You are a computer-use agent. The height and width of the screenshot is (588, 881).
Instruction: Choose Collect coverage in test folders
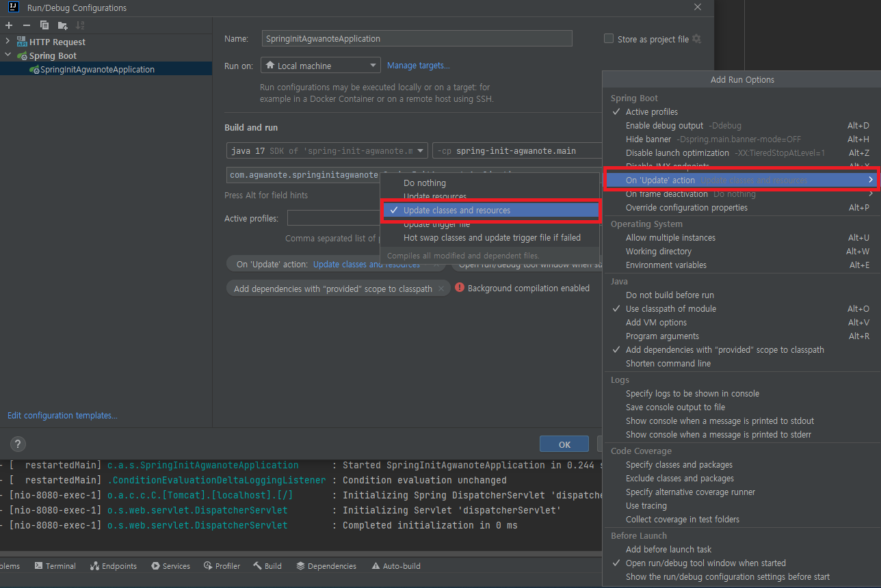741,519
